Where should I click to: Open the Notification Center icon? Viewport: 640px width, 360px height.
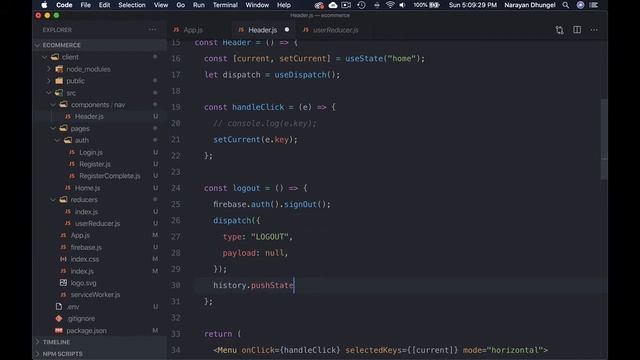[x=594, y=5]
